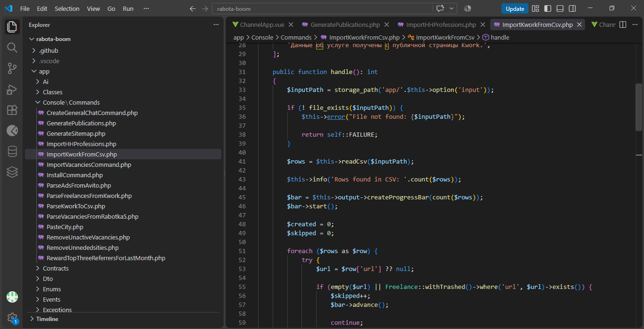Expand the Contracts folder
644x329 pixels.
coord(123,268)
